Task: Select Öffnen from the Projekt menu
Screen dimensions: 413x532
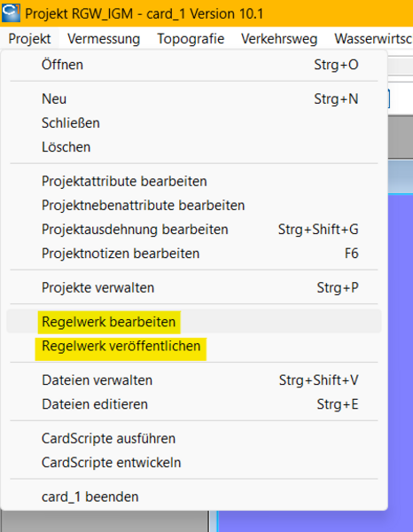Action: (x=194, y=65)
